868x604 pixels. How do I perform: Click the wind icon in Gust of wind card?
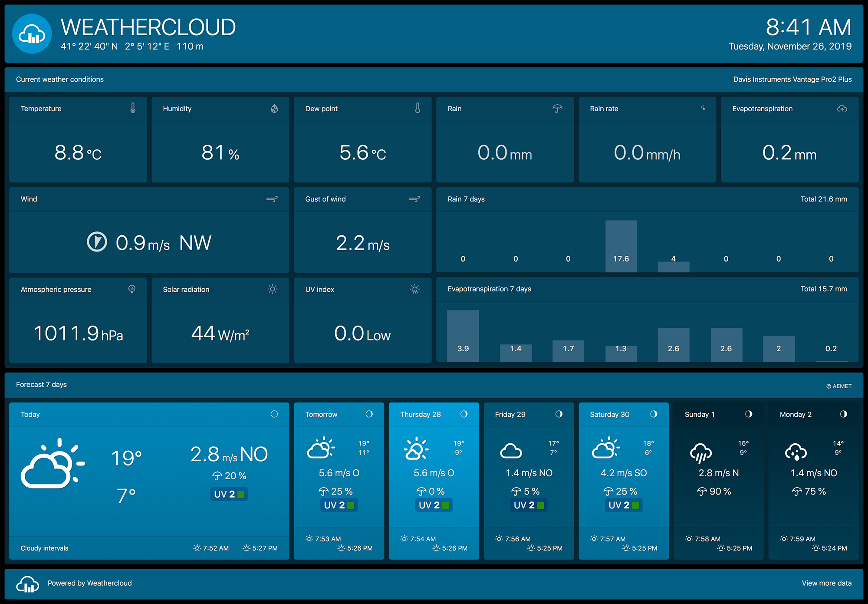[414, 199]
